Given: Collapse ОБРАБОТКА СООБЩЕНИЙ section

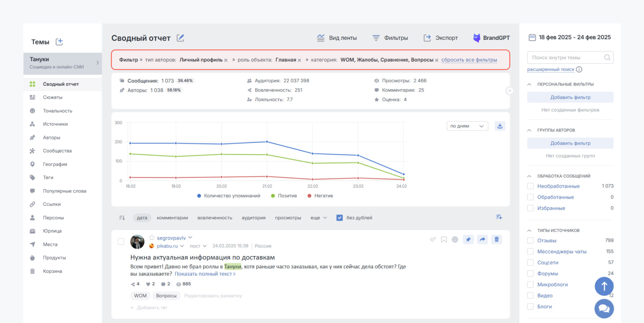Looking at the screenshot, I should pos(529,176).
